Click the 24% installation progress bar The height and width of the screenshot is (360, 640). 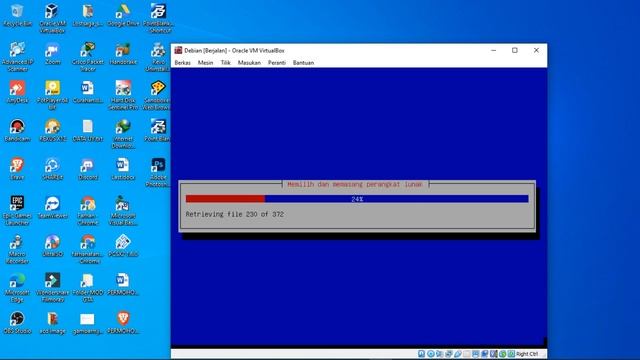coord(357,199)
